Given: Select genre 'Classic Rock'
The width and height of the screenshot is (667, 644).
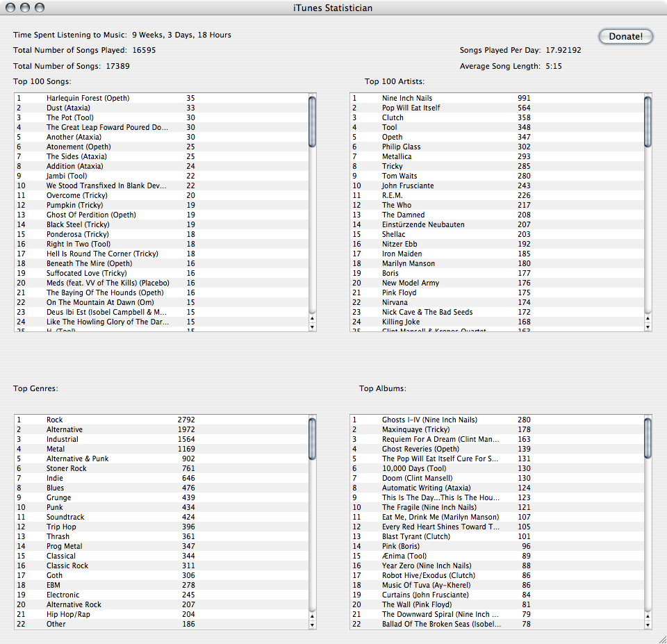Looking at the screenshot, I should [161, 565].
